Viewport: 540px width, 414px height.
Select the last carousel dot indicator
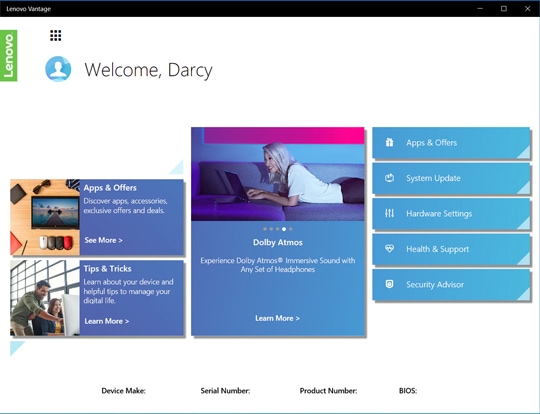[291, 229]
